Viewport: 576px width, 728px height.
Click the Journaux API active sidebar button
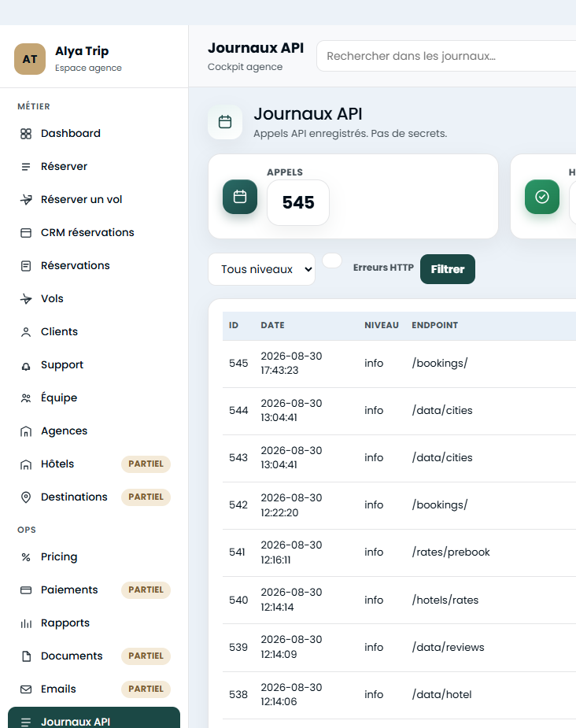(x=94, y=718)
